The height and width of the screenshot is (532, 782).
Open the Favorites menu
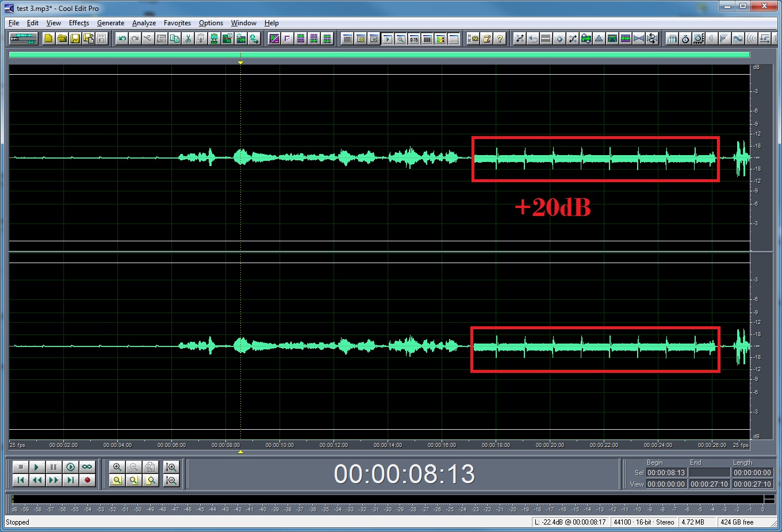[x=177, y=23]
